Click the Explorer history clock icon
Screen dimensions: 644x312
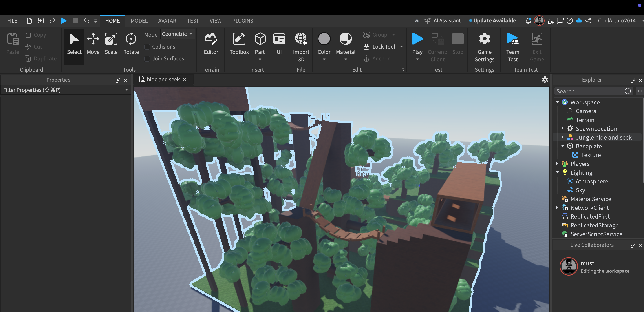pos(627,91)
